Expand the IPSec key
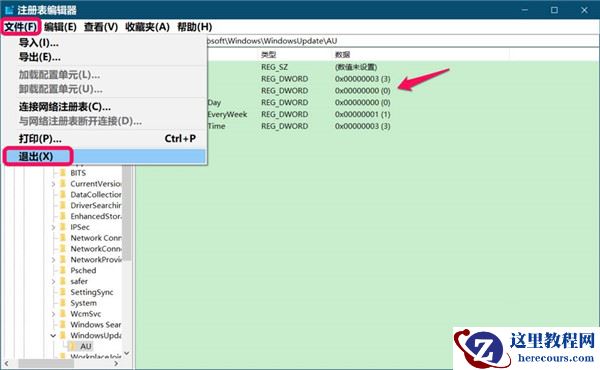 pos(53,227)
